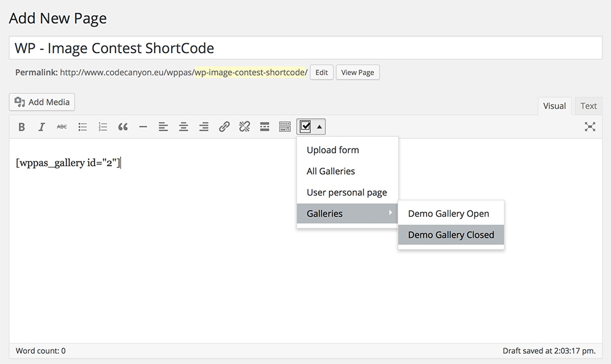Select Demo Gallery Closed
The image size is (611, 364).
[451, 235]
